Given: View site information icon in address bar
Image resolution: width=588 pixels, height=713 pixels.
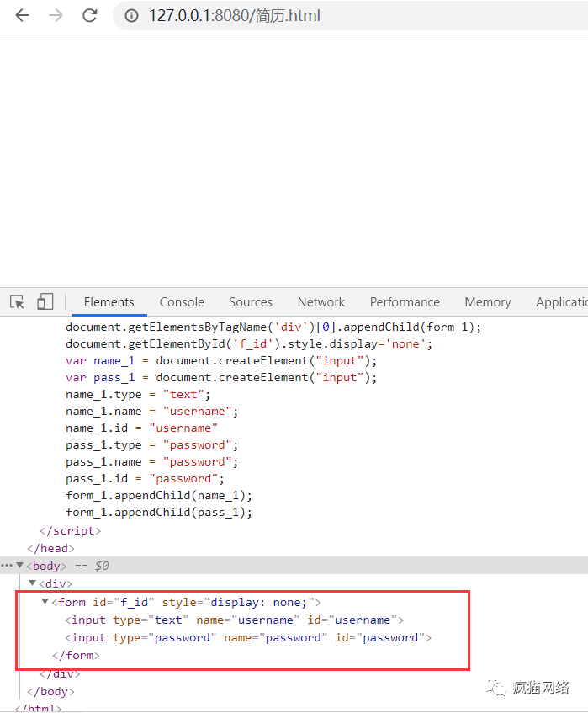Looking at the screenshot, I should click(x=131, y=16).
